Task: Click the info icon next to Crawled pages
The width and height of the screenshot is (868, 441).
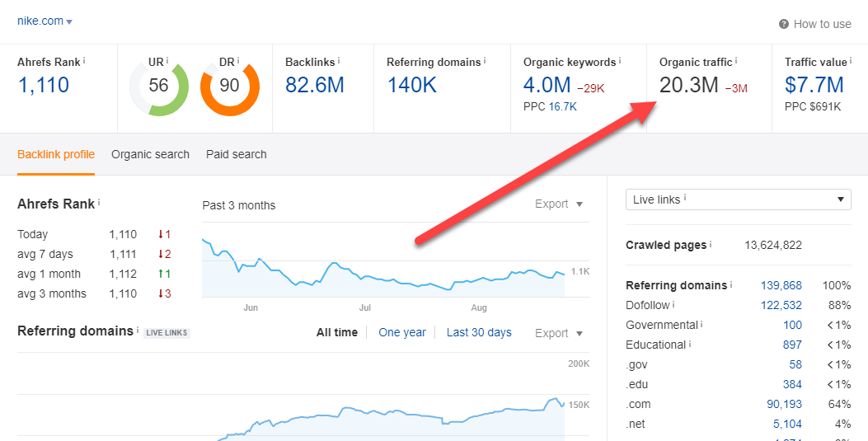Action: coord(711,245)
